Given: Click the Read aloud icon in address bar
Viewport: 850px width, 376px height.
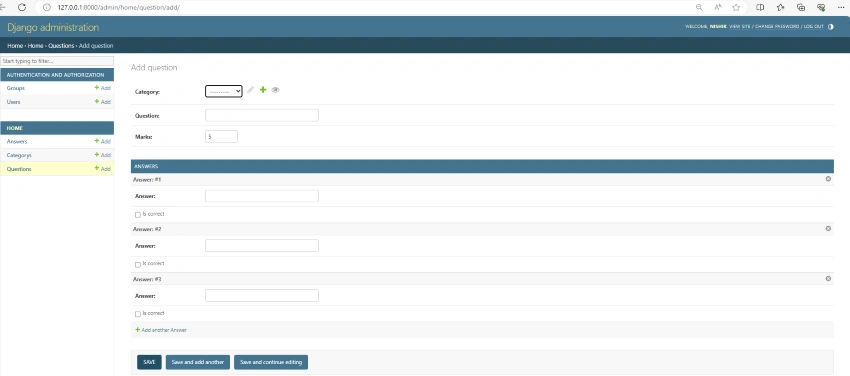Looking at the screenshot, I should 718,7.
